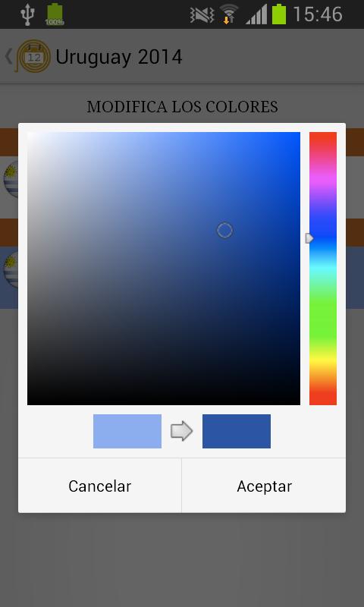Choose pure blue at color square's top-right corner
This screenshot has height=607, width=364.
(x=298, y=134)
